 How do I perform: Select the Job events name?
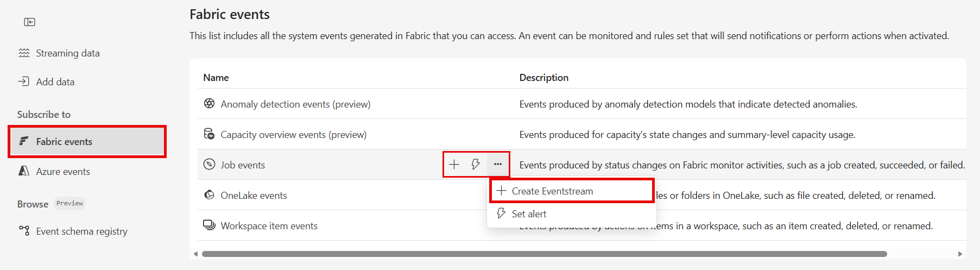pos(243,165)
